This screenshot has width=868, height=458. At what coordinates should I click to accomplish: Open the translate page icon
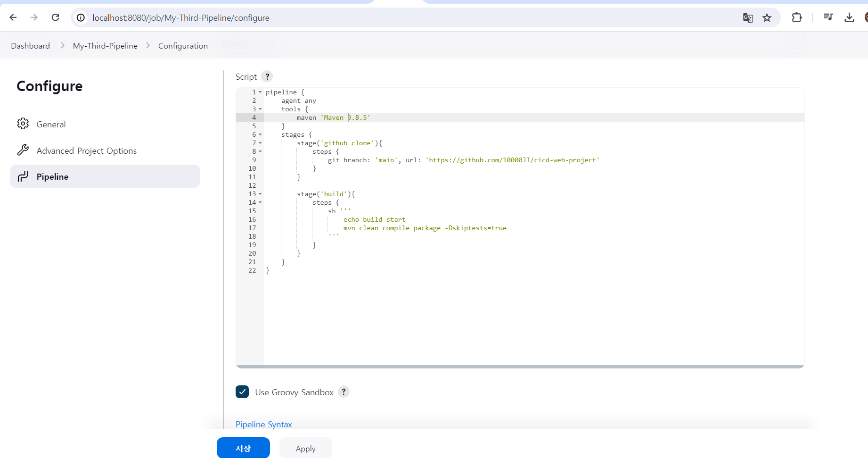click(x=748, y=17)
